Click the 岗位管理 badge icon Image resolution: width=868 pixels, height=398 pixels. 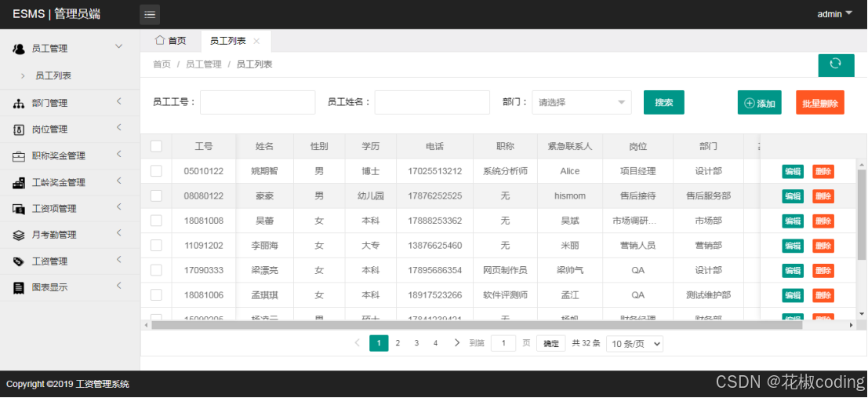coord(19,130)
